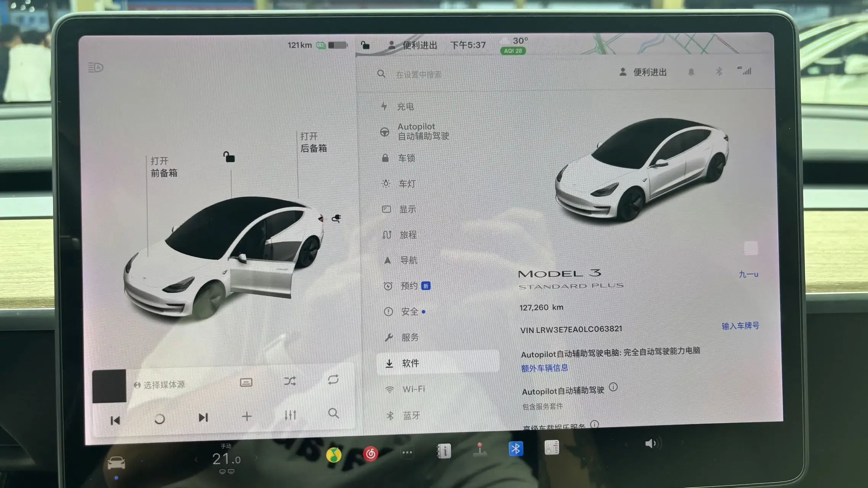Tap 打开前备箱 to open the frunk
The height and width of the screenshot is (488, 868).
click(164, 167)
